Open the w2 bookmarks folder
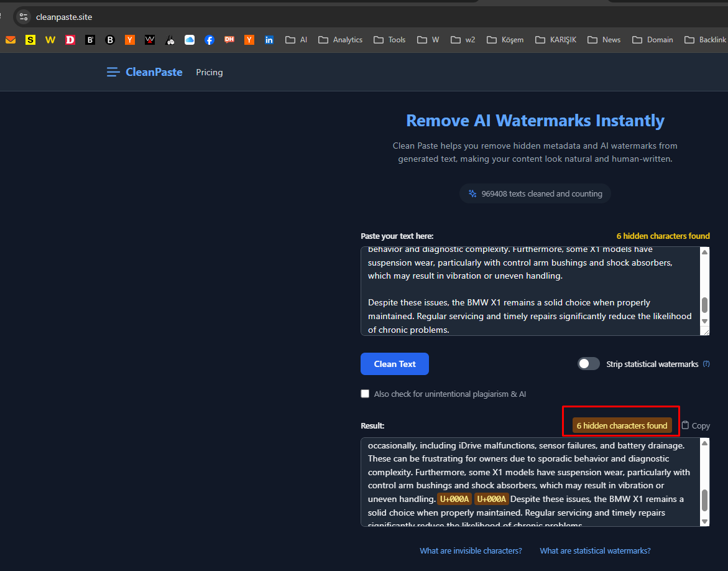Viewport: 728px width, 571px height. tap(463, 40)
